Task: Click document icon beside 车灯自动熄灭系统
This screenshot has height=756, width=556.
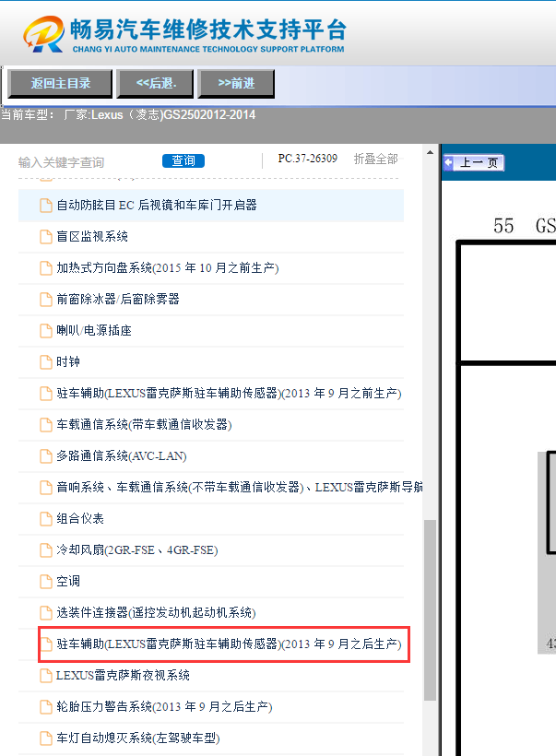Action: (46, 738)
